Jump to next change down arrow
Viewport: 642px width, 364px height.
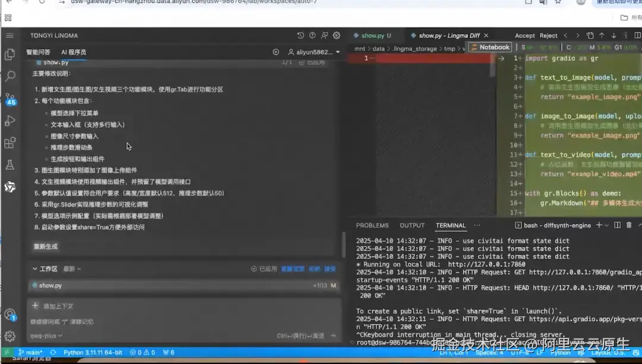pos(613,36)
